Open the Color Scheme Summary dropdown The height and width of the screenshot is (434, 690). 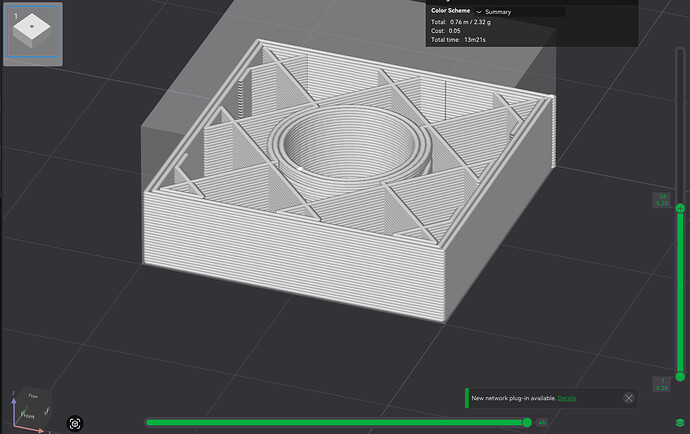(519, 12)
